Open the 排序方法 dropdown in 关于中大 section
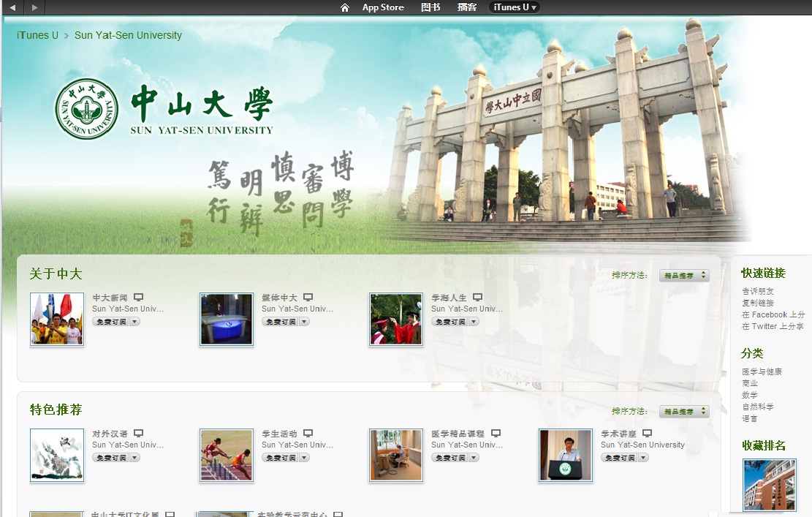Viewport: 812px width, 517px height. point(684,276)
